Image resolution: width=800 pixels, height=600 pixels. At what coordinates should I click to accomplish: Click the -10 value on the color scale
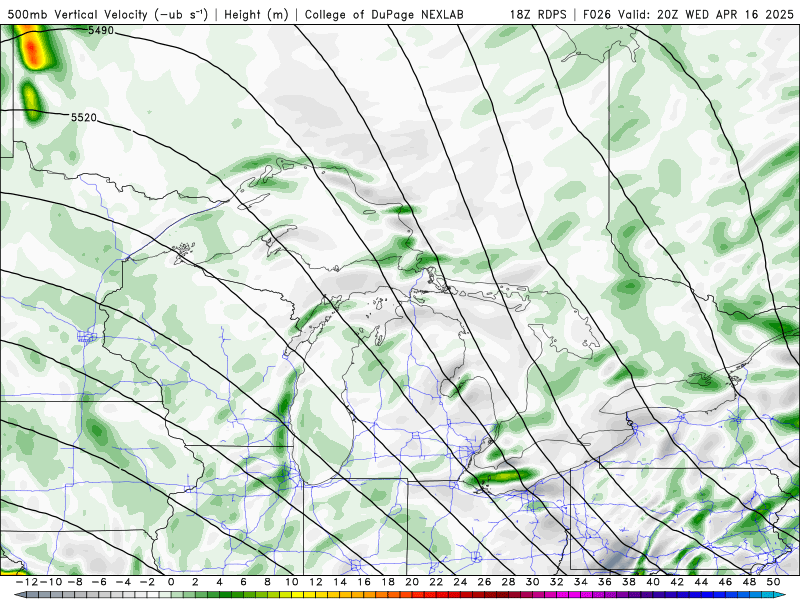point(51,582)
